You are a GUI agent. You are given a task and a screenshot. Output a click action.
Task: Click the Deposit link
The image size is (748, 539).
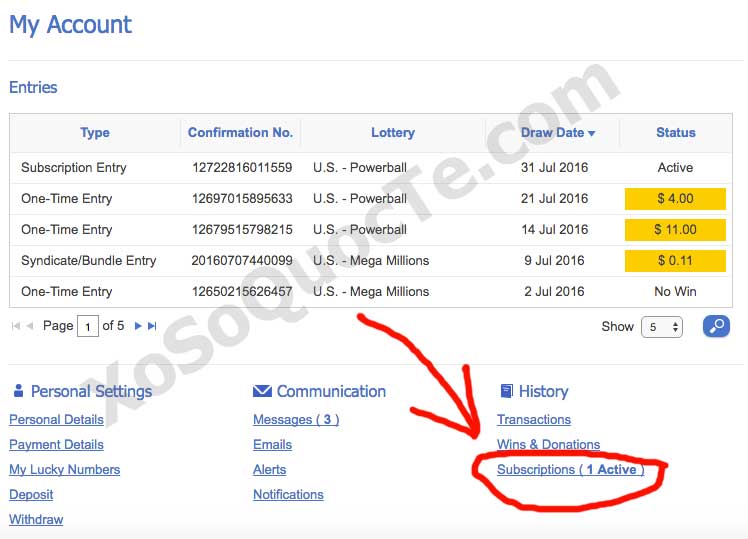click(x=31, y=494)
